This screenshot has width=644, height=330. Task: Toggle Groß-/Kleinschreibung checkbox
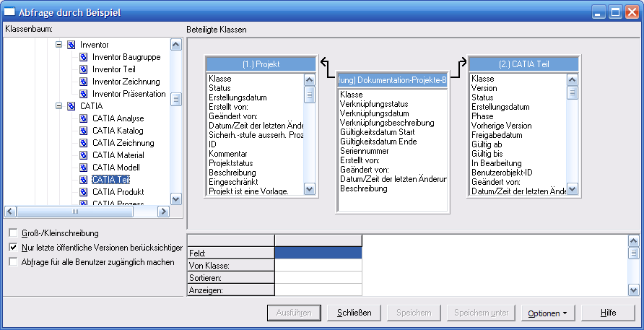coord(14,233)
